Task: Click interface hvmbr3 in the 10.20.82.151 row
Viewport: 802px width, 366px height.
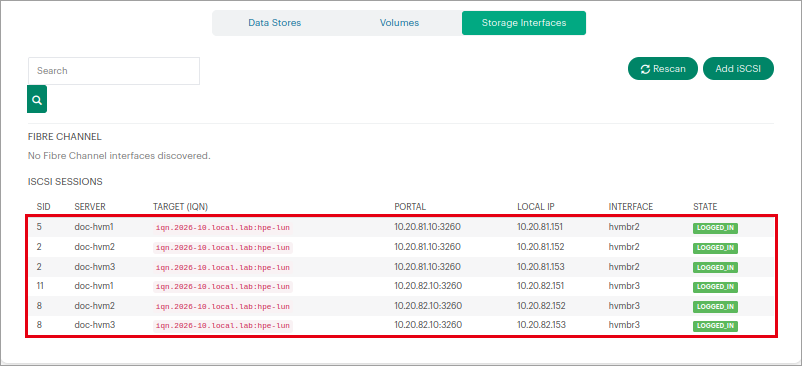Action: 624,286
